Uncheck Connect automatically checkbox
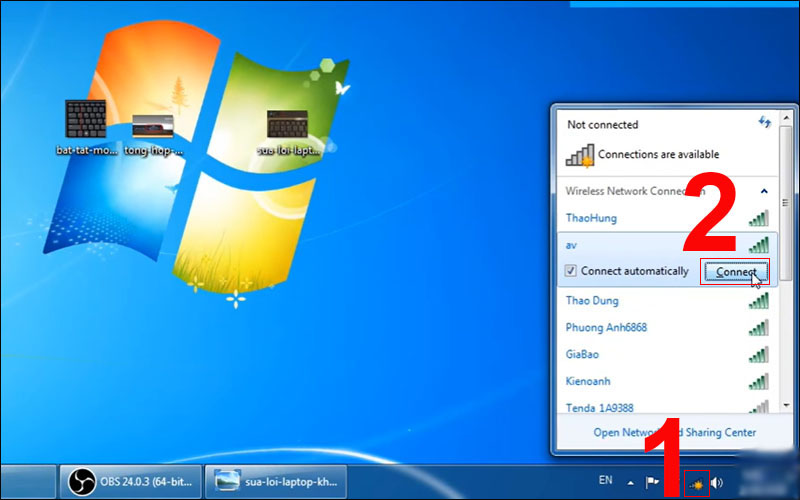 click(x=571, y=271)
